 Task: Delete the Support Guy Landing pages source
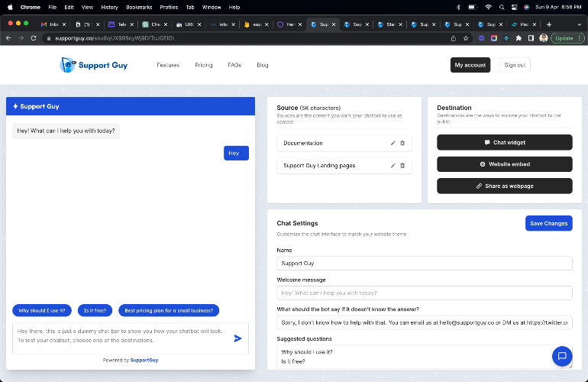pos(402,165)
